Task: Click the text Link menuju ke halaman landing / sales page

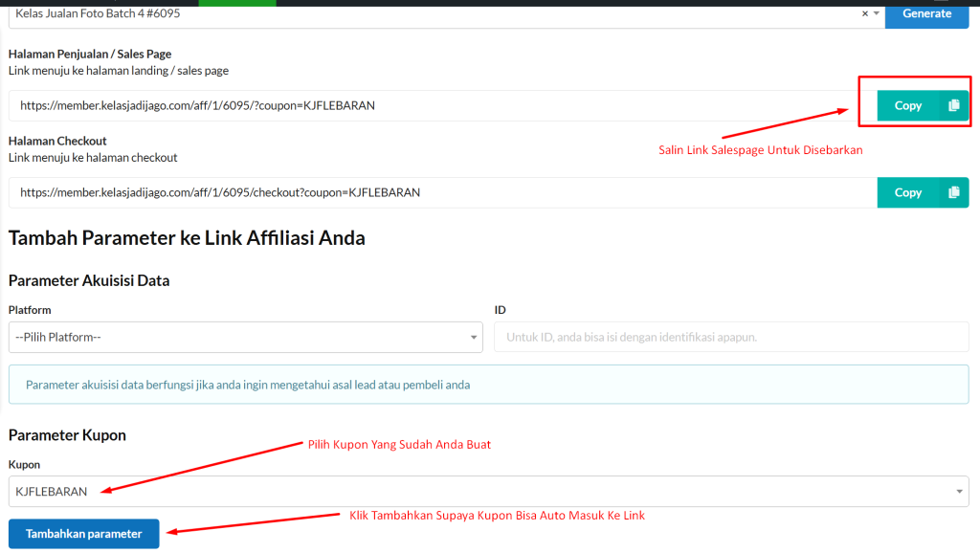Action: click(x=118, y=71)
